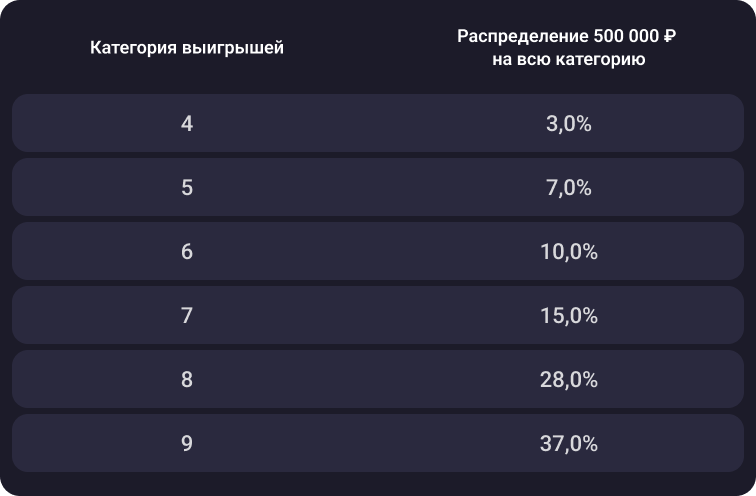Click the 7,0% distribution value
This screenshot has height=496, width=756.
point(568,188)
